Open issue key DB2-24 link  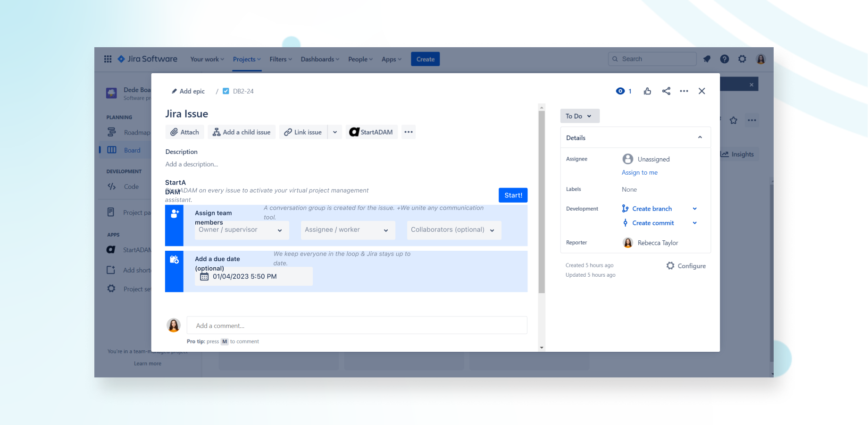click(x=243, y=91)
